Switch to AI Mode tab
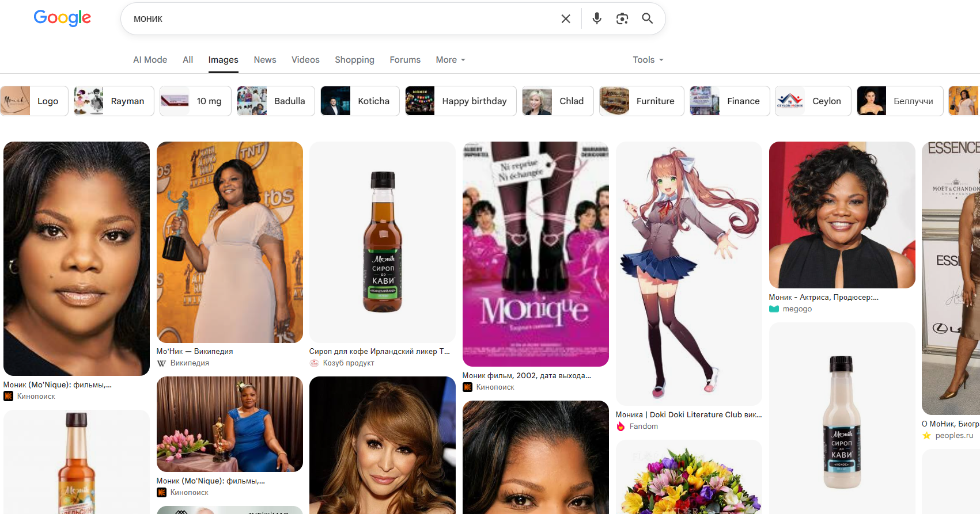The height and width of the screenshot is (514, 980). pos(150,60)
